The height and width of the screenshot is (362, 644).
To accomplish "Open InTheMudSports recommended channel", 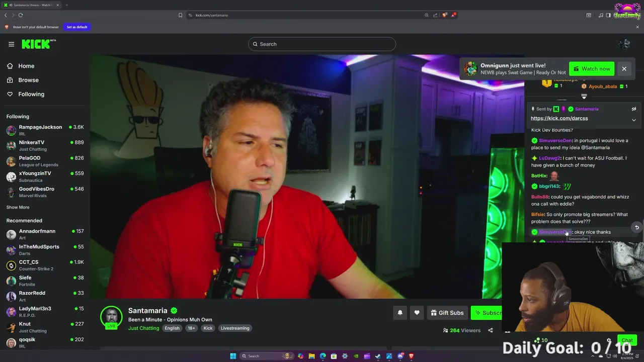I will coord(45,250).
